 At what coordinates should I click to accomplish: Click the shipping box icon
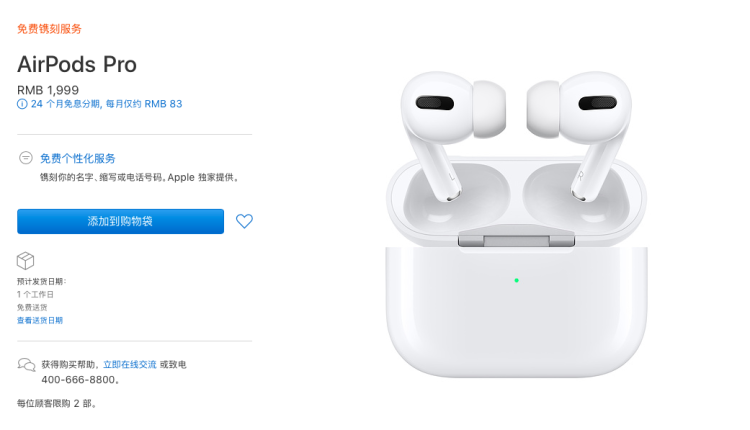click(25, 261)
